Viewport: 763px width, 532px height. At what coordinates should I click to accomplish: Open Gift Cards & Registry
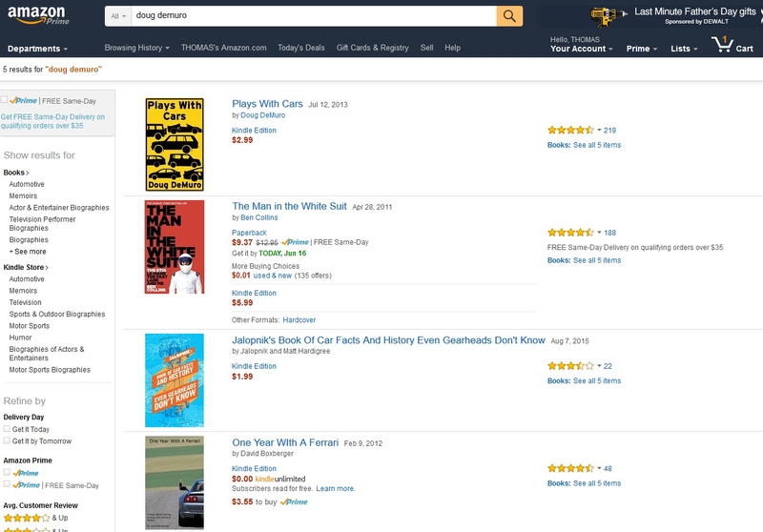(372, 48)
